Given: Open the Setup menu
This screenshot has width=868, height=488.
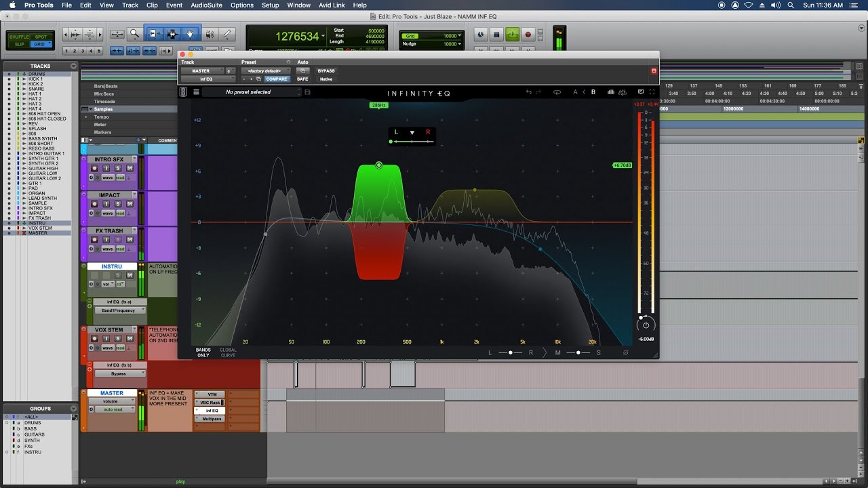Looking at the screenshot, I should 270,5.
